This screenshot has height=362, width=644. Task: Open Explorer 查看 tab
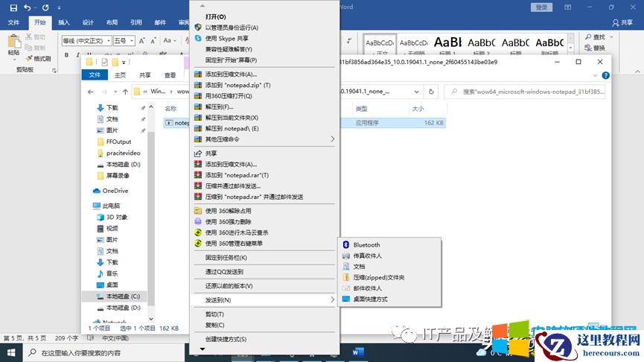click(170, 75)
